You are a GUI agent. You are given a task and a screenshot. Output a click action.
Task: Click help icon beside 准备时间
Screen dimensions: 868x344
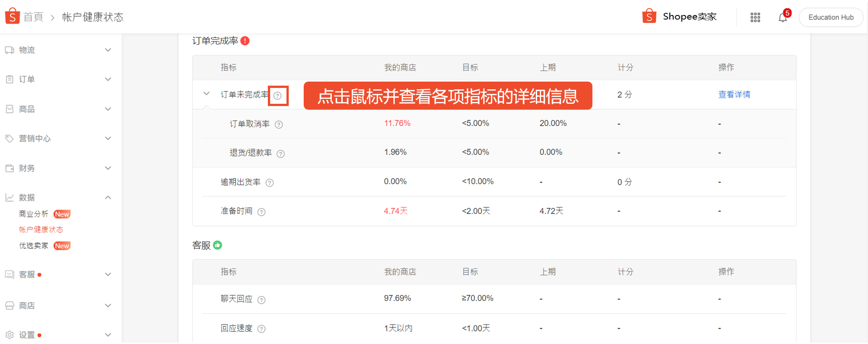click(x=262, y=212)
